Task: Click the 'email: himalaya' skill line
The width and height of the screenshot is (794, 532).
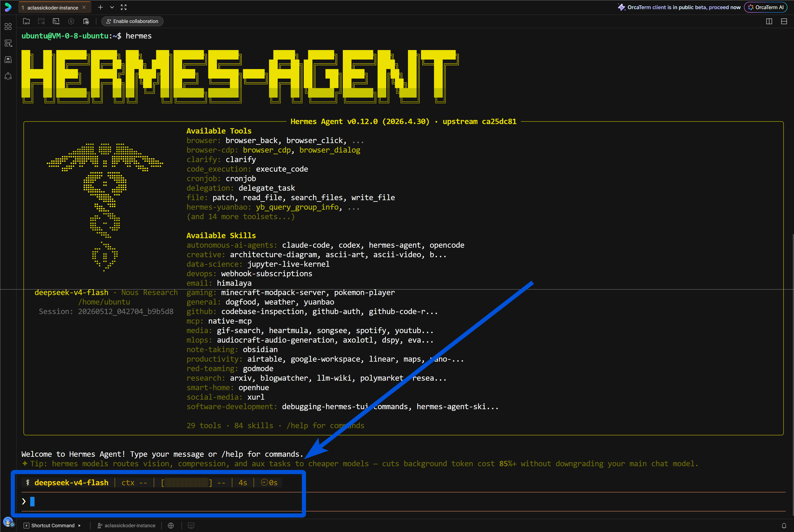Action: point(219,283)
